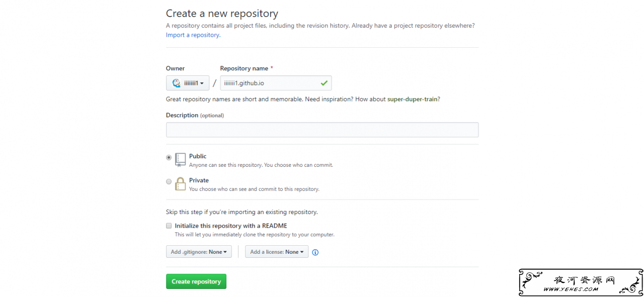Open the Owner dropdown iiiiiii1
Viewport: 644px width, 297px height.
coord(188,83)
